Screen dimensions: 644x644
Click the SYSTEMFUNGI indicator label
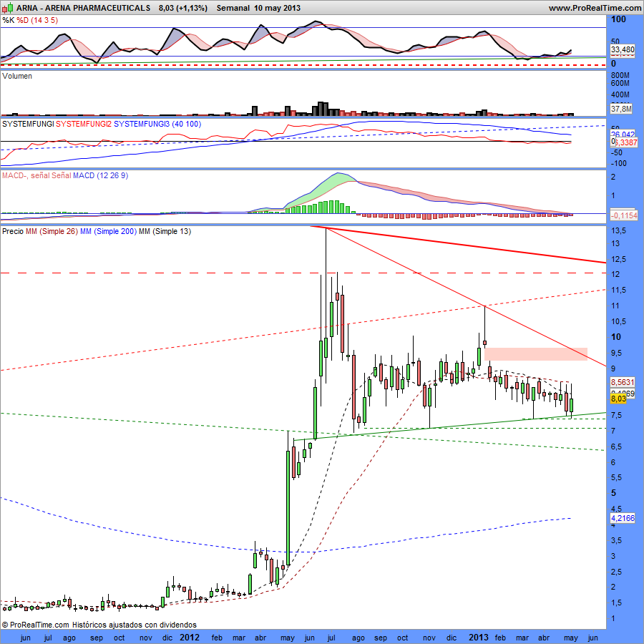(28, 124)
